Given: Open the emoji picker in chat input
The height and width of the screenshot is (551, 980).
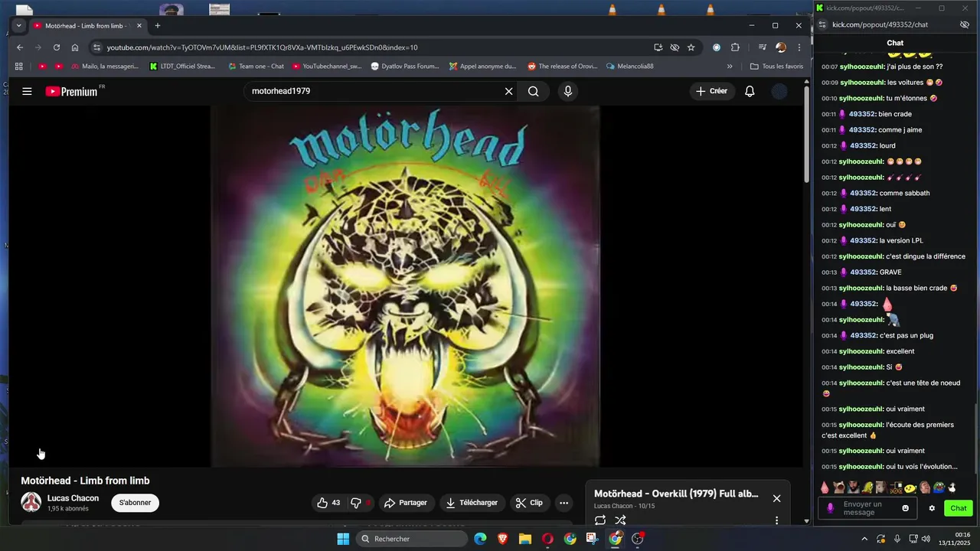Looking at the screenshot, I should pyautogui.click(x=905, y=508).
